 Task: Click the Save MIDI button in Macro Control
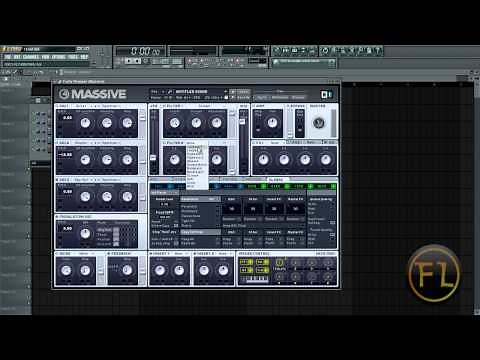(x=325, y=254)
